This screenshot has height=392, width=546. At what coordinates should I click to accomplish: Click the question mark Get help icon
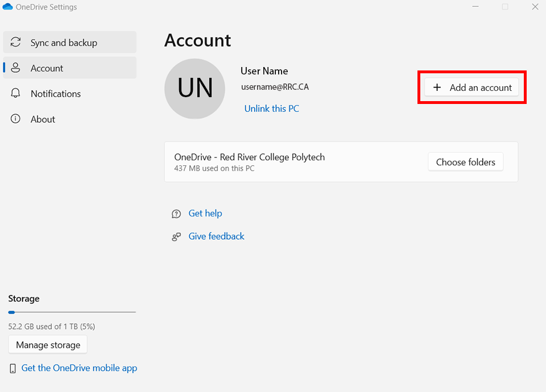[176, 214]
